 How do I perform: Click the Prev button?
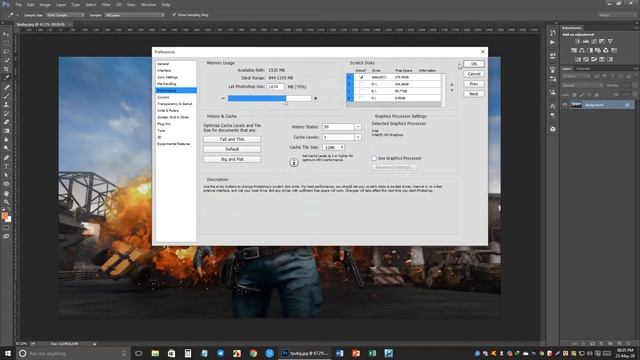(473, 84)
